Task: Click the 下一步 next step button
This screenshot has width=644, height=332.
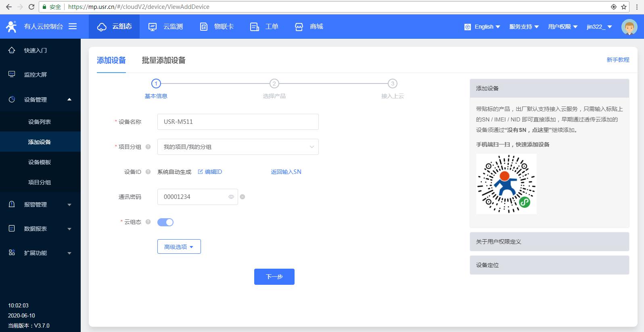Action: [274, 277]
